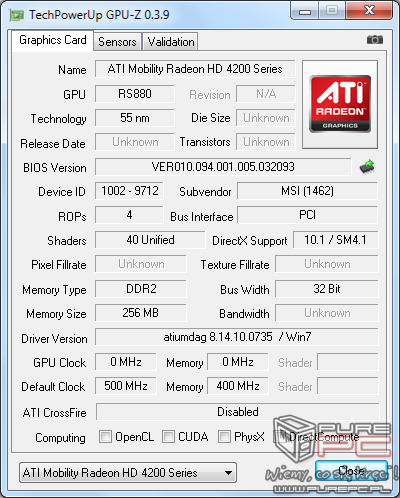Open the Validation tab
Screen dimensions: 400x498
click(x=171, y=42)
